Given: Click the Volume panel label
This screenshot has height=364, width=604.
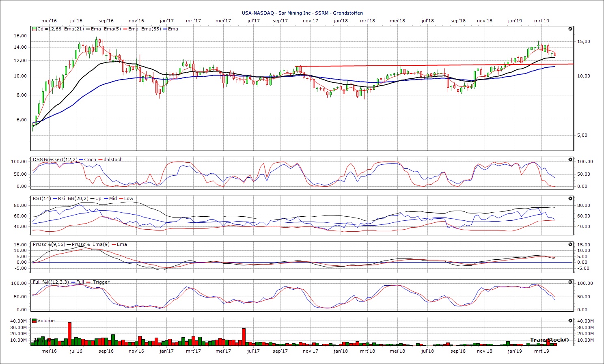Looking at the screenshot, I should coord(46,321).
